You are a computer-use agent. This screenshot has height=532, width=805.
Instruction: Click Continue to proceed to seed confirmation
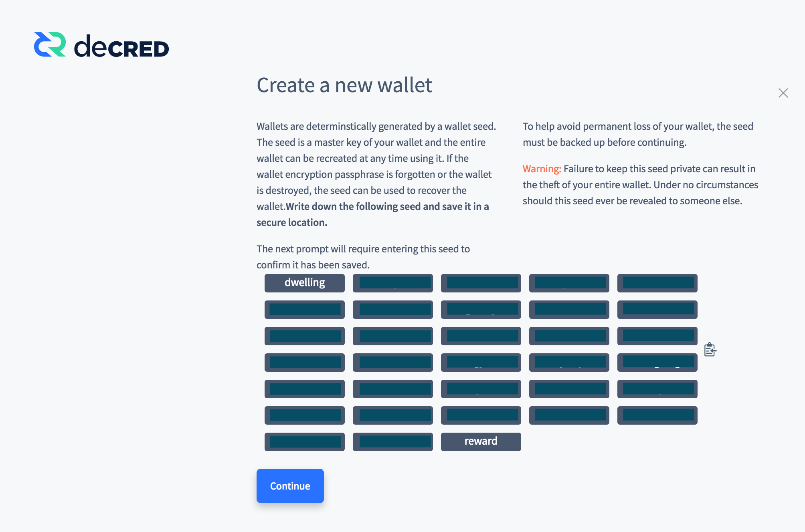(x=290, y=486)
